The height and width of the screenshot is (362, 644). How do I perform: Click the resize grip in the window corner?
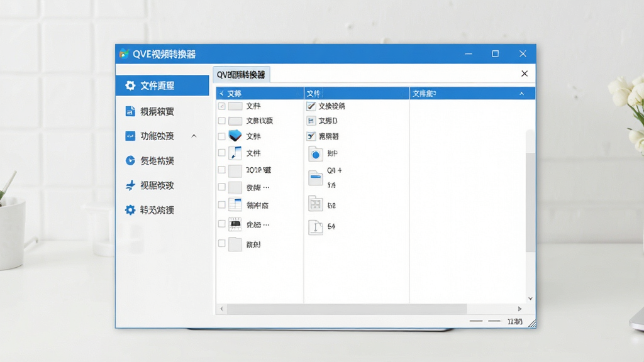pos(532,324)
